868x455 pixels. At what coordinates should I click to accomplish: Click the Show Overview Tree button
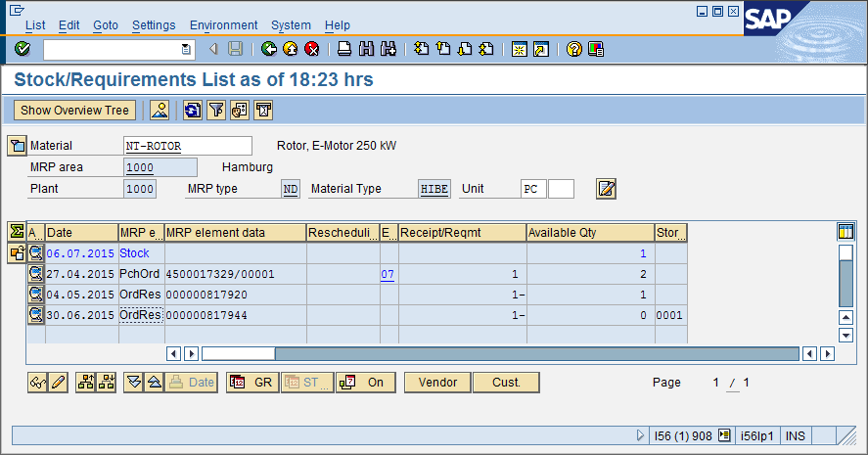pos(74,111)
